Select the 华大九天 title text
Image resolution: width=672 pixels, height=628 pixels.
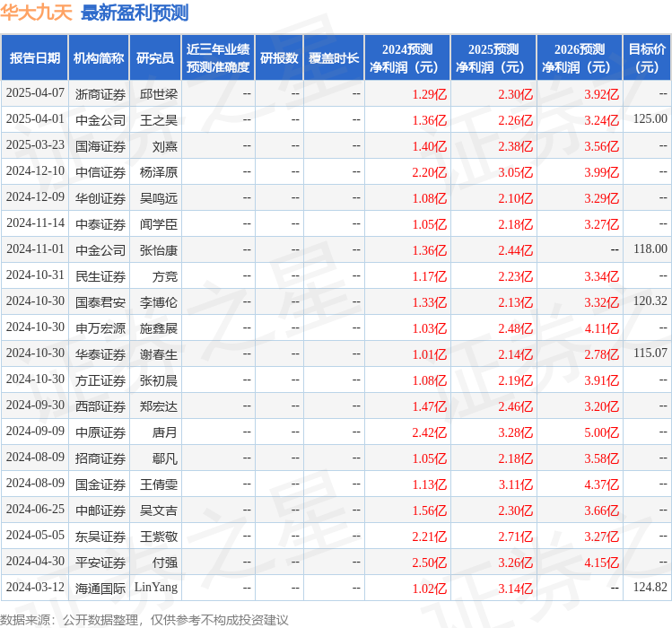pyautogui.click(x=37, y=12)
